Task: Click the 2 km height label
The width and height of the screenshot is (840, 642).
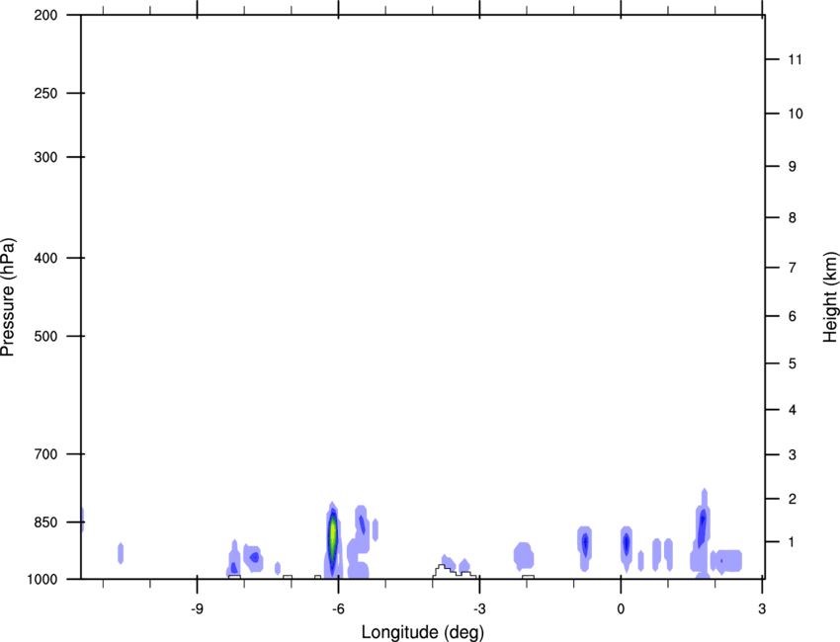Action: (x=792, y=499)
